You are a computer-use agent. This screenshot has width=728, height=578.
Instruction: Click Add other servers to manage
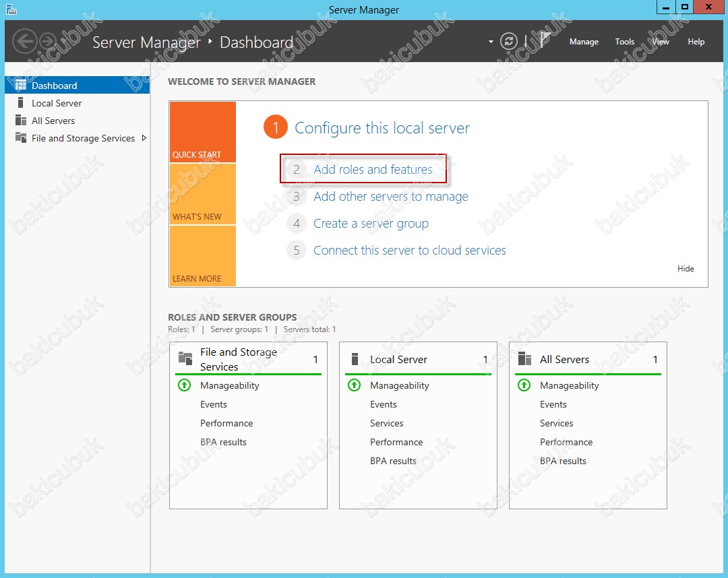pyautogui.click(x=391, y=197)
